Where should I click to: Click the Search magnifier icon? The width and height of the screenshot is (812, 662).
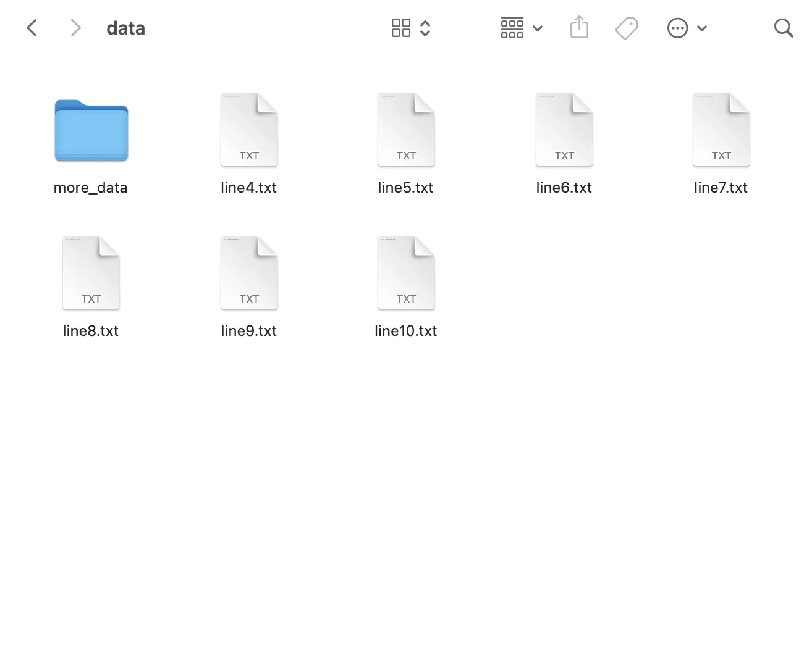pyautogui.click(x=783, y=28)
